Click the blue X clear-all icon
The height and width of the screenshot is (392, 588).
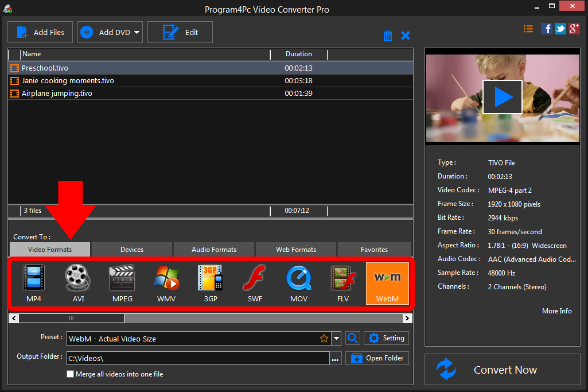click(x=406, y=36)
